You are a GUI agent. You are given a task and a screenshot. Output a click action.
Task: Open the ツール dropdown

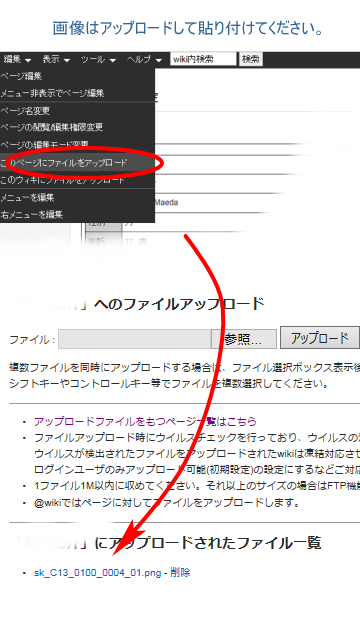click(x=98, y=59)
